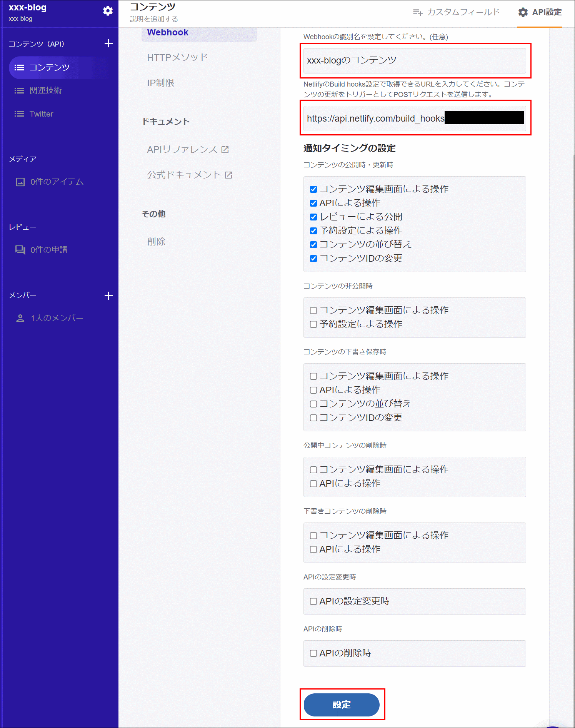
Task: Enable the APIの削除時 checkbox
Action: pos(313,653)
